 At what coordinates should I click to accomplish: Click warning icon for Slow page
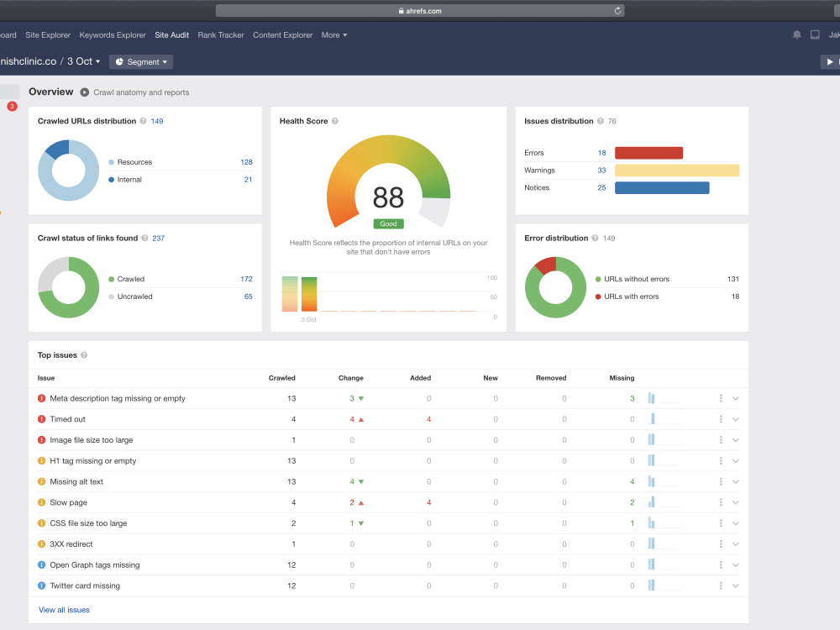pyautogui.click(x=42, y=502)
